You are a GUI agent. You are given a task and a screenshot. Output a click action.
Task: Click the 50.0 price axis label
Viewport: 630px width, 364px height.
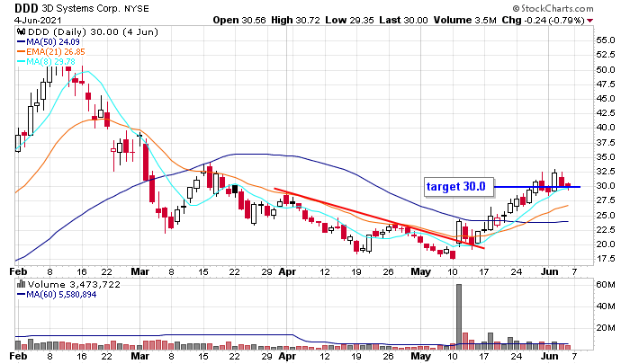[x=606, y=70]
